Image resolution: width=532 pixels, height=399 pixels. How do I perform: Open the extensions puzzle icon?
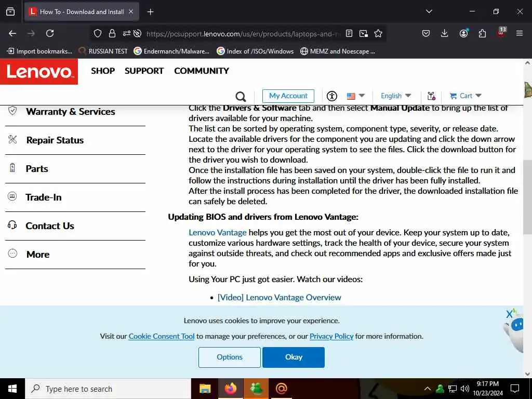tap(482, 33)
